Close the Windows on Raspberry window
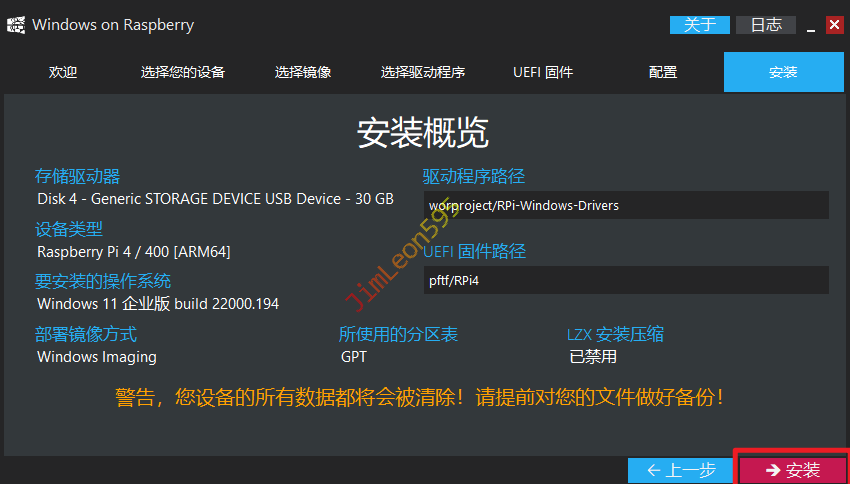 pos(834,25)
